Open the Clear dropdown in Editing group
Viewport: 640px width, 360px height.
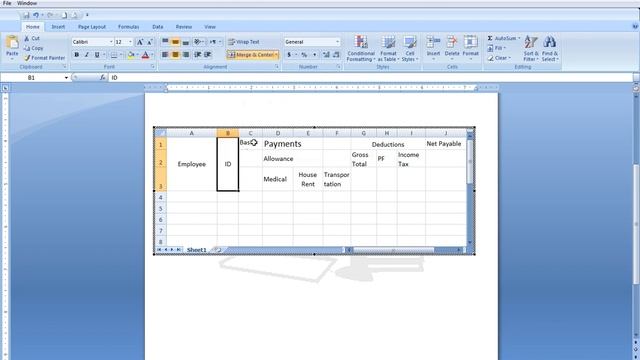499,58
